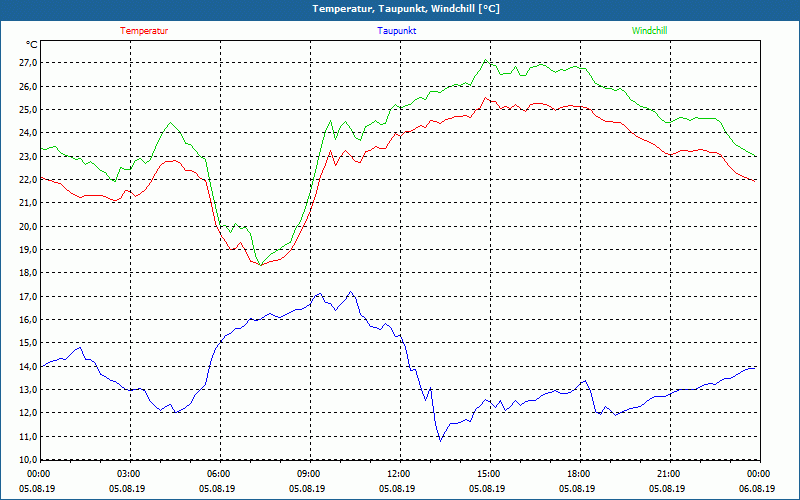Click the '°C' unit label on y-axis
This screenshot has width=800, height=500.
point(31,45)
